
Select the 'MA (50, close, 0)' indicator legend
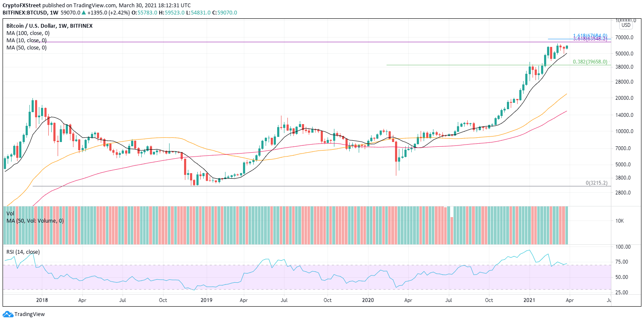pos(26,48)
